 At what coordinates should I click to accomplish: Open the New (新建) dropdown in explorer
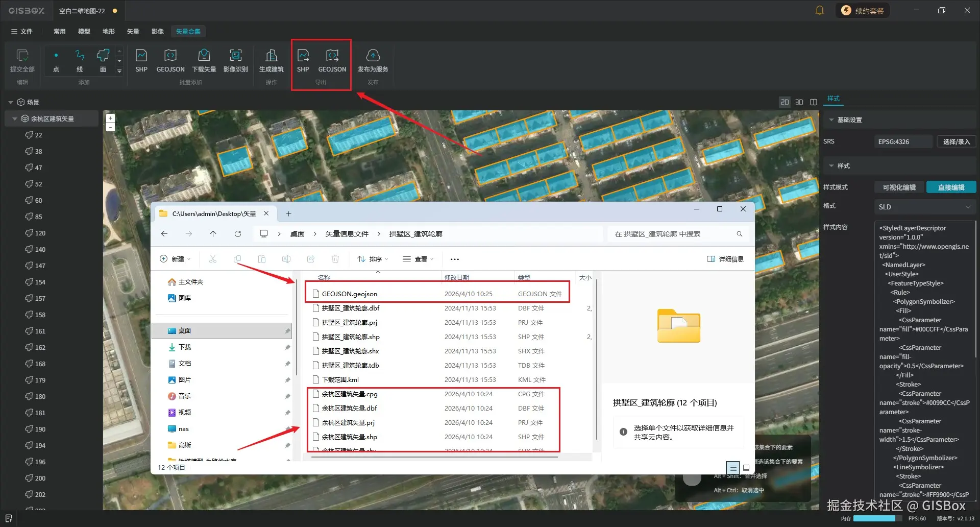click(175, 259)
